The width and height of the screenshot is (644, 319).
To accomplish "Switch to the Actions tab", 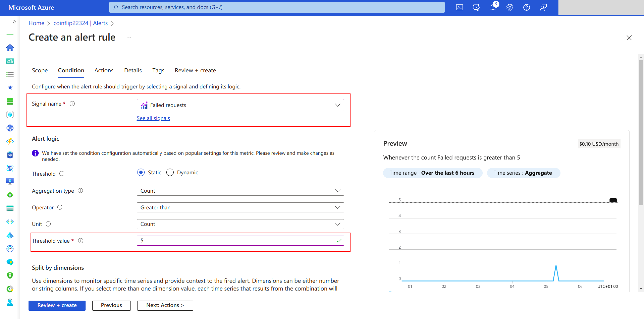I will pyautogui.click(x=104, y=70).
